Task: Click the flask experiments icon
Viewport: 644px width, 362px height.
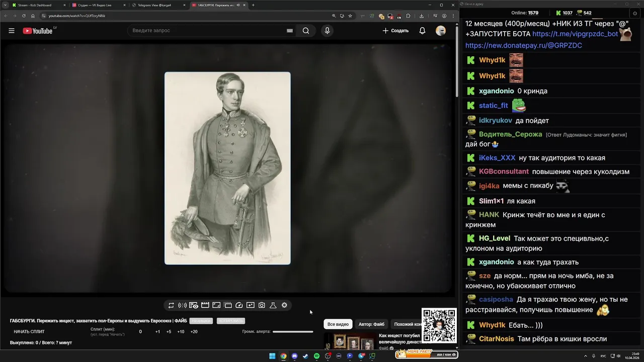Action: (273, 305)
